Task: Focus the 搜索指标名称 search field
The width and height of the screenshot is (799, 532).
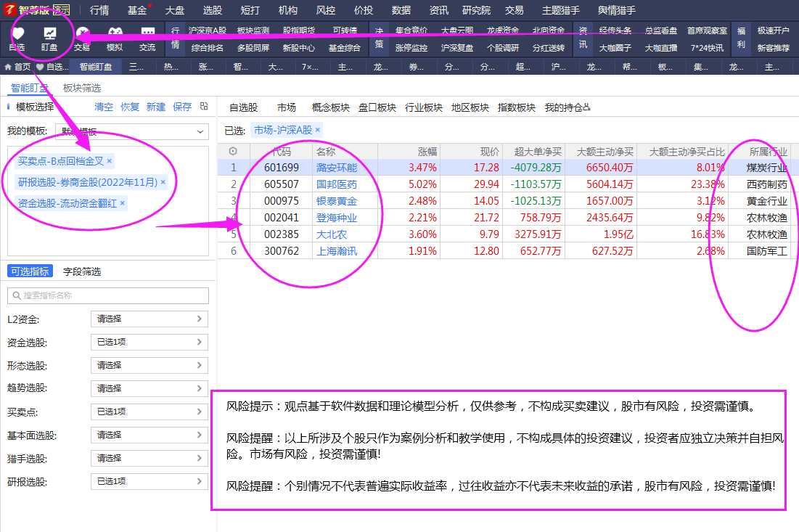Action: [108, 295]
